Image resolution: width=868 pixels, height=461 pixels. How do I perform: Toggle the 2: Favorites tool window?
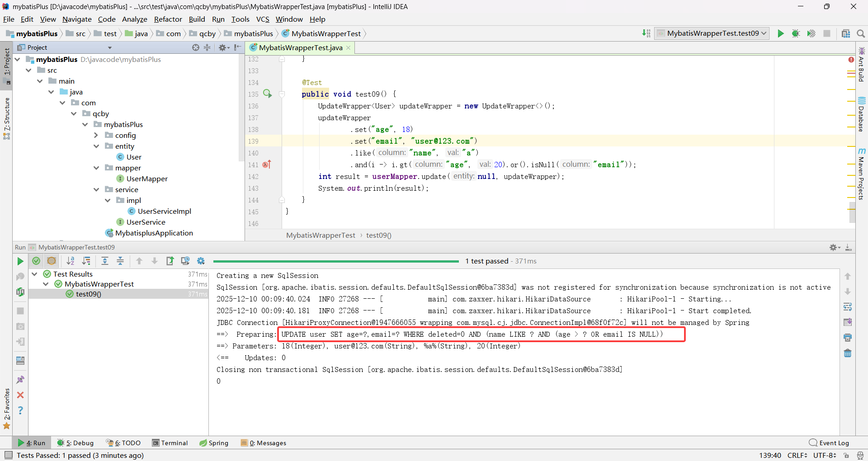pyautogui.click(x=6, y=409)
